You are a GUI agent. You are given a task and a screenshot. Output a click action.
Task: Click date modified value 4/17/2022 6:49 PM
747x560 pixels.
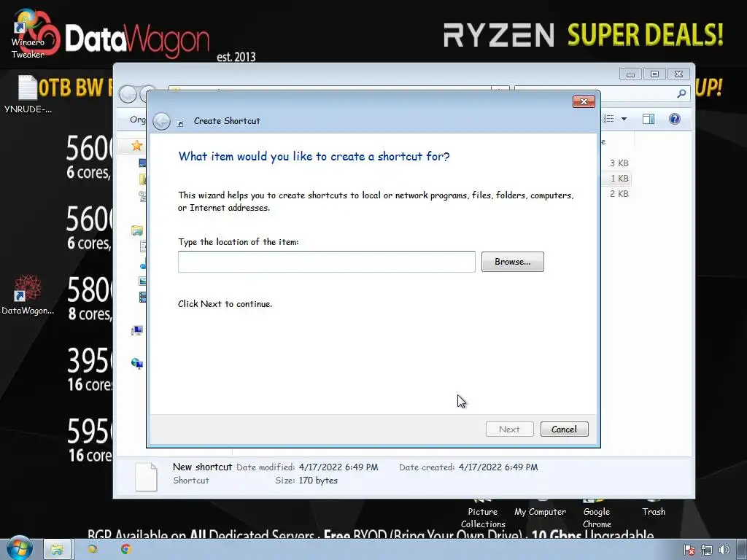click(338, 467)
